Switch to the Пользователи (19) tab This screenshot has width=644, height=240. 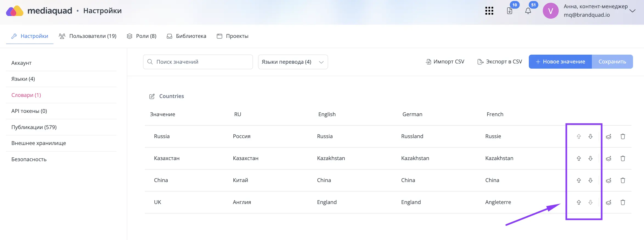tap(88, 36)
